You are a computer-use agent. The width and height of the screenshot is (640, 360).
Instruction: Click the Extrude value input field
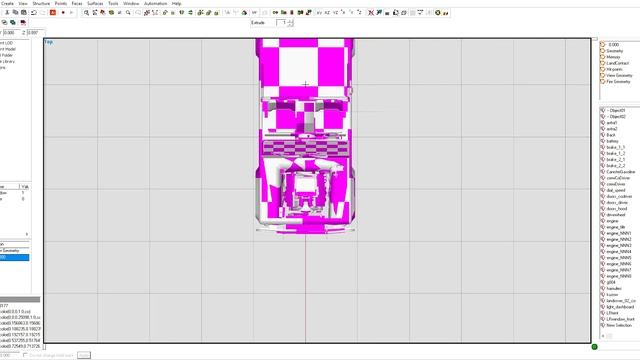point(282,23)
